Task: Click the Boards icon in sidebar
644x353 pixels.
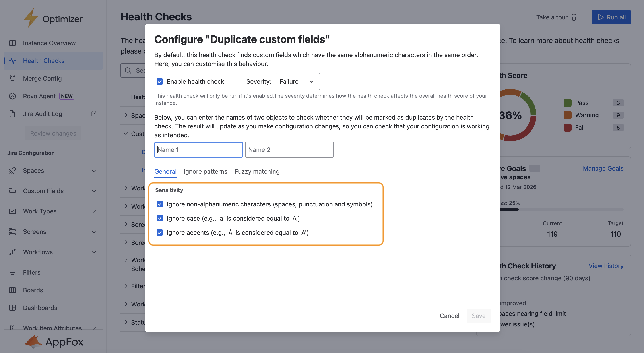Action: tap(12, 290)
